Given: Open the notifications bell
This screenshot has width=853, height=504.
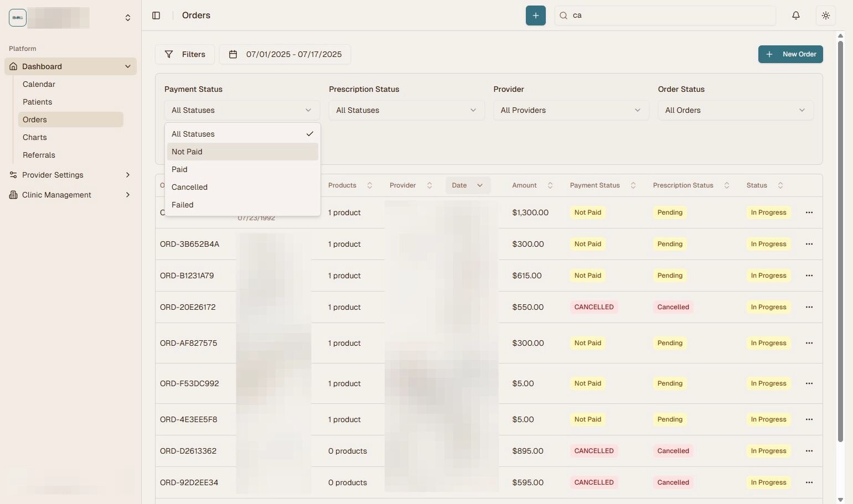Looking at the screenshot, I should click(795, 15).
